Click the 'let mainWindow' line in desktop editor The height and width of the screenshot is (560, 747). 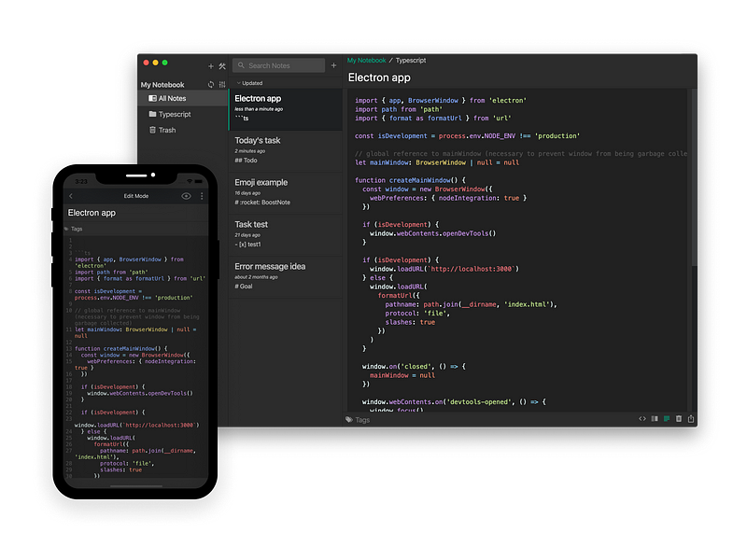tap(437, 162)
